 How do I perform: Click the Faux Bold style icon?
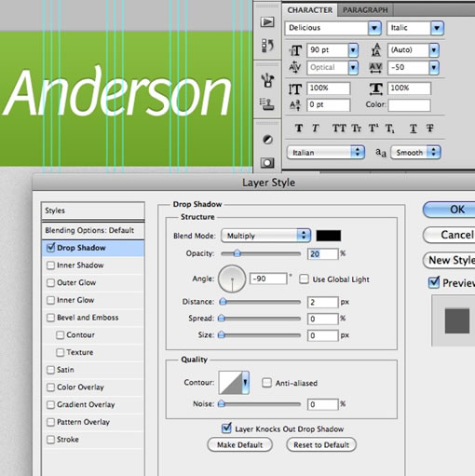click(x=299, y=128)
